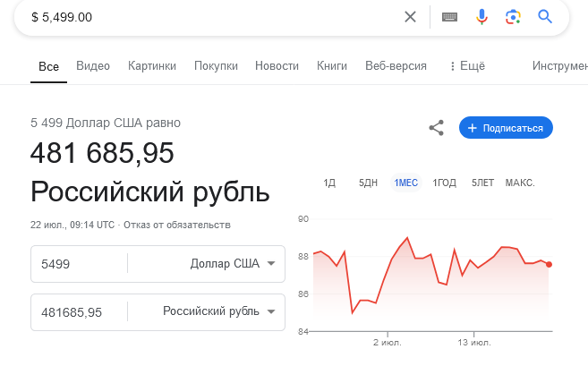Click the blue magnifier search icon
The width and height of the screenshot is (588, 366).
click(x=545, y=17)
